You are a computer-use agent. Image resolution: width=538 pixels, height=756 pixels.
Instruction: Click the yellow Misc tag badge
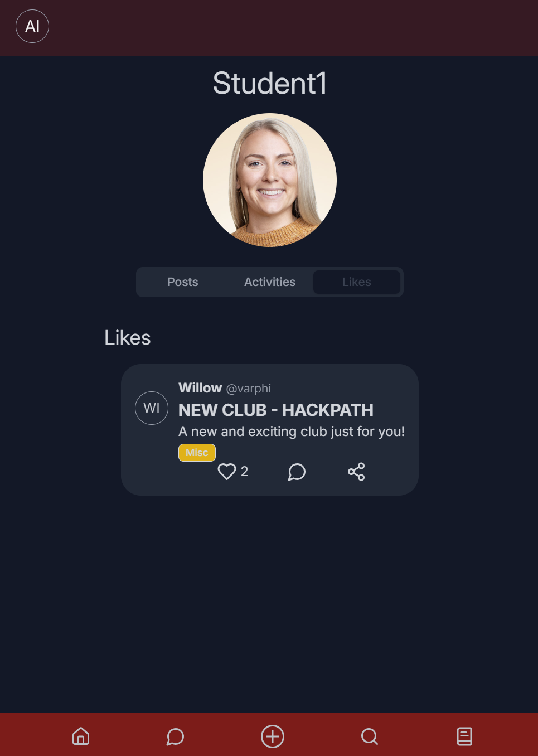[197, 453]
